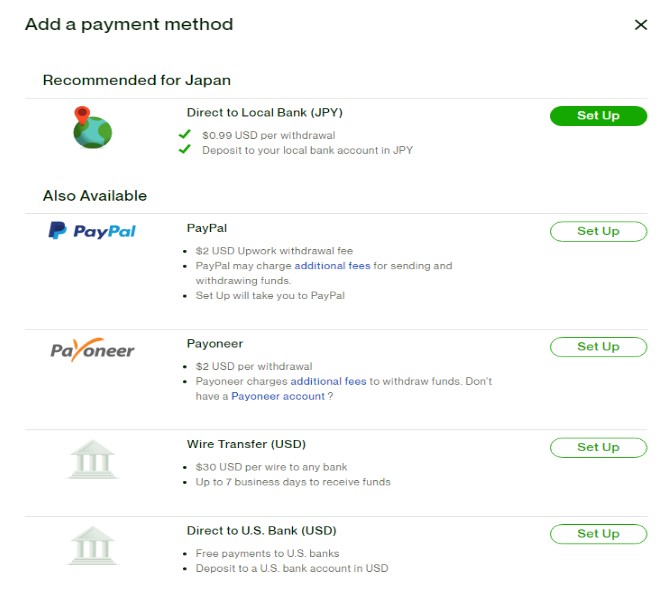Screen dimensions: 665x598
Task: Set up Payoneer payment method
Action: (x=598, y=347)
